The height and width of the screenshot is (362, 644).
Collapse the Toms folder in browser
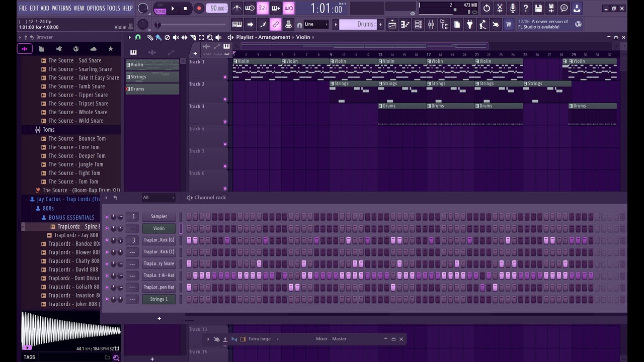48,130
